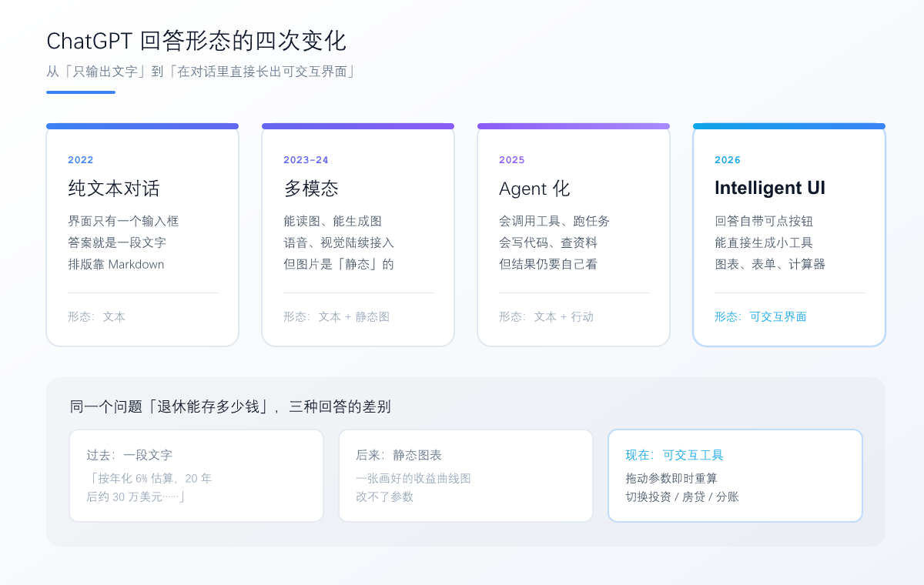This screenshot has height=585, width=924.
Task: Click the line 拖动参数即时重算
Action: (671, 478)
